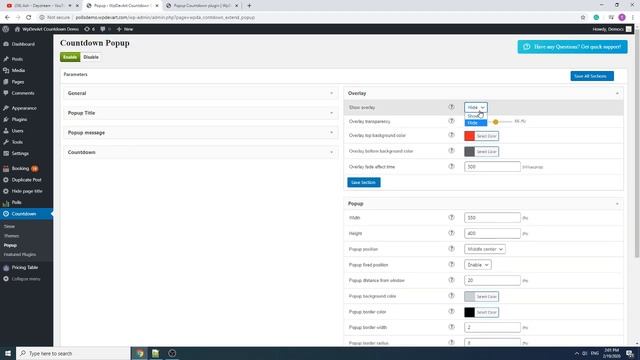
Task: Open the Media library section
Action: 18,71
